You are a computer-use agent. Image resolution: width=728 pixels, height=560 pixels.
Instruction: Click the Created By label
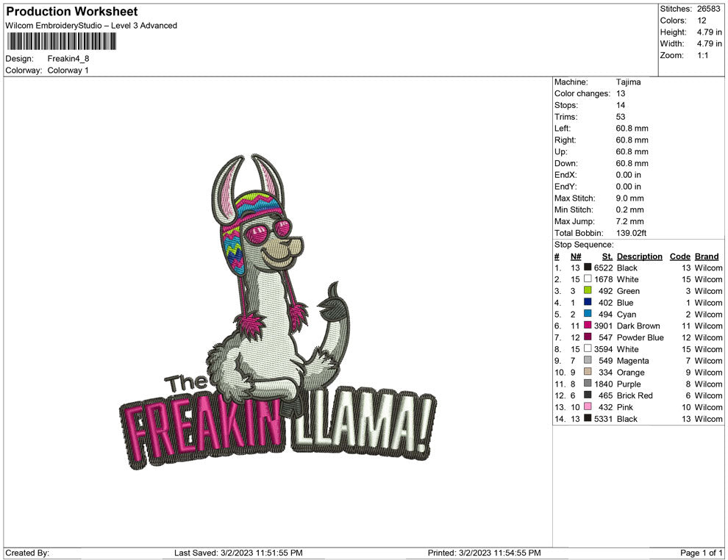pyautogui.click(x=27, y=553)
